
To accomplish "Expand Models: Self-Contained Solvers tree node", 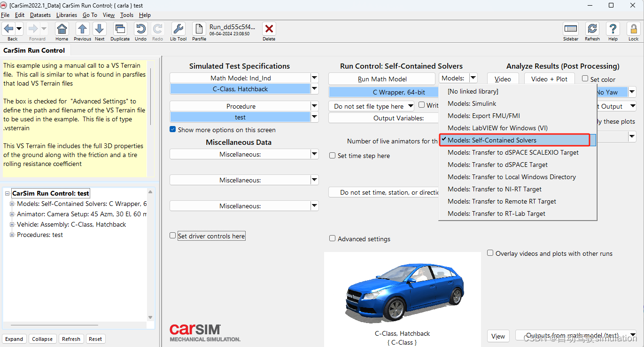I will click(12, 204).
